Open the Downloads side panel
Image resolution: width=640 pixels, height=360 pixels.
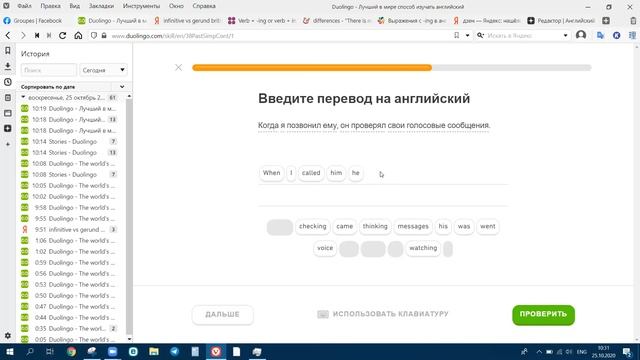click(x=8, y=66)
